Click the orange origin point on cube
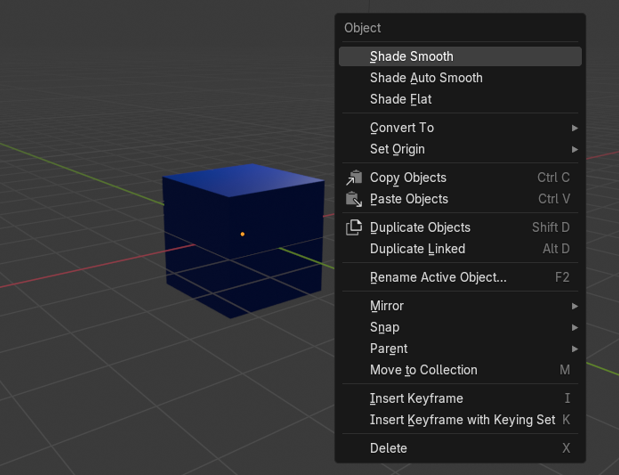619x475 pixels. (x=243, y=234)
